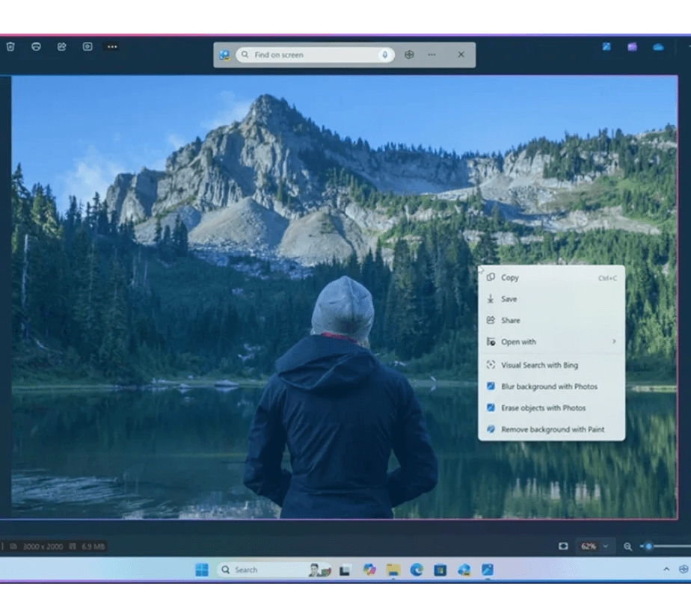The image size is (691, 616).
Task: Click the Delete trash icon in Photos toolbar
Action: point(10,46)
